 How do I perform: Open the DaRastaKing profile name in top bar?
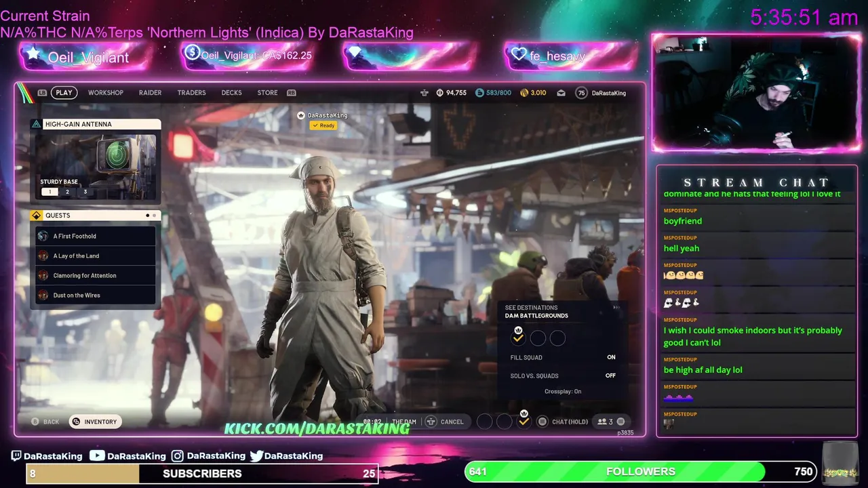click(609, 93)
